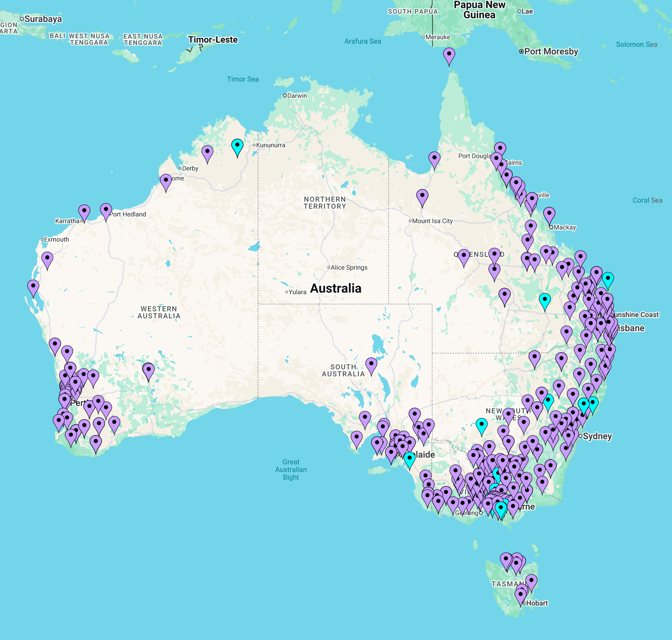Click the cyan pin beside the Adelaide label

click(410, 461)
